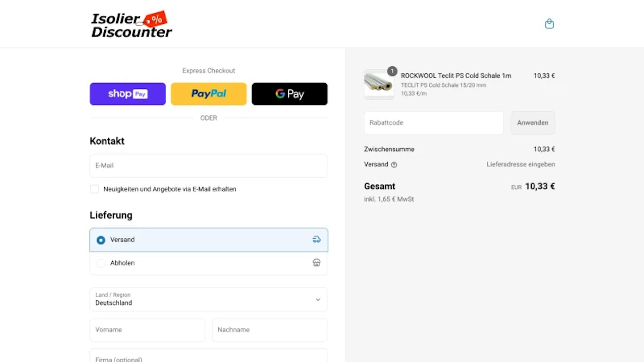Click the quantity badge on product image
Viewport: 644px width, 362px height.
391,71
